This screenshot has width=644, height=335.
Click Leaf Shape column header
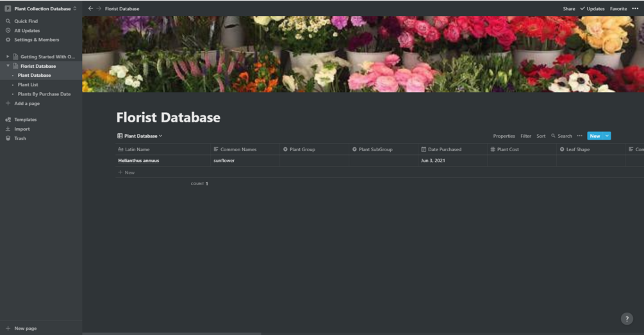[x=591, y=149]
